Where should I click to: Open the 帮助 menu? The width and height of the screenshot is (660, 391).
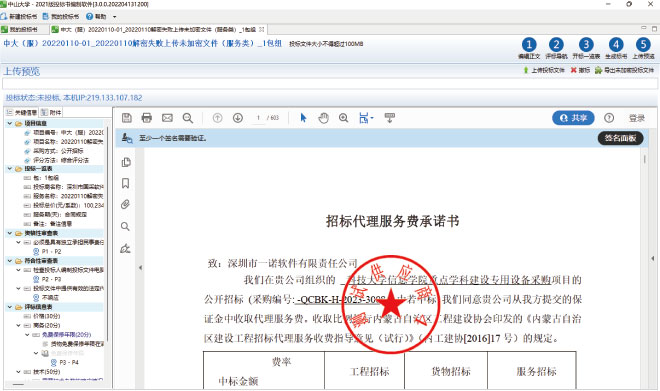[x=96, y=16]
